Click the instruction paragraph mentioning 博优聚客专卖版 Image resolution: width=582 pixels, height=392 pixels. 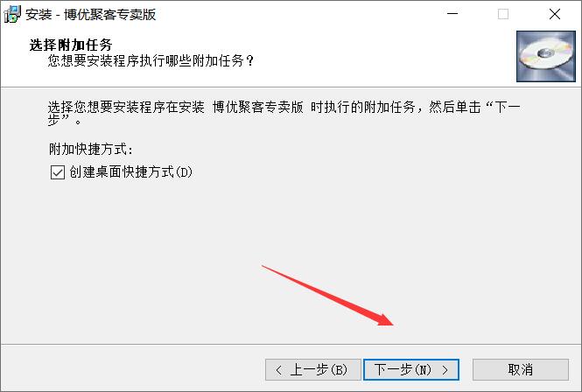(284, 113)
